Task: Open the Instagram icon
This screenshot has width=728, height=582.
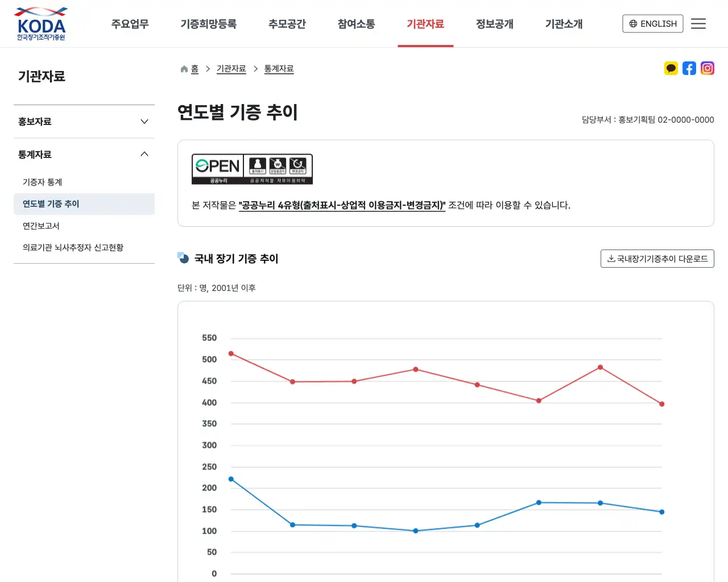Action: pyautogui.click(x=708, y=69)
